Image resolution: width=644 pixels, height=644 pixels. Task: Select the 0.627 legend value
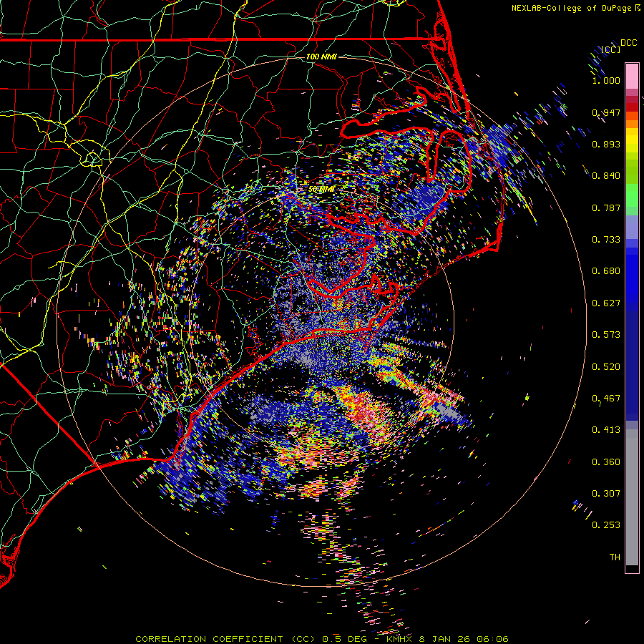606,303
